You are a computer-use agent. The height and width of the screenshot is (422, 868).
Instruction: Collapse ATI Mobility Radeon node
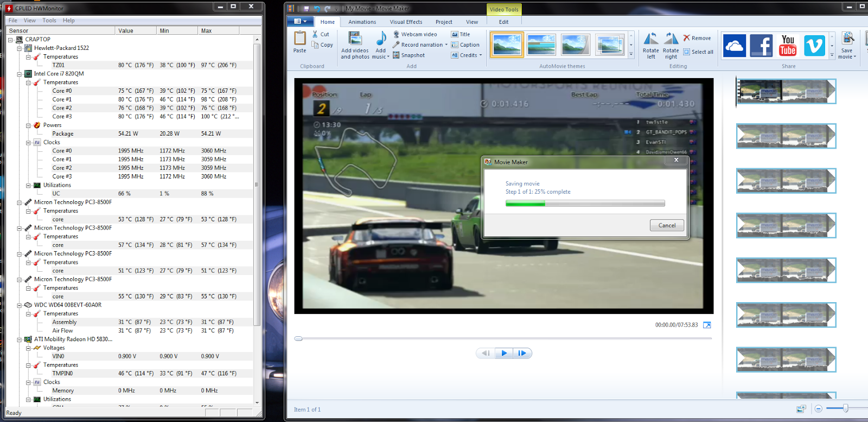[20, 340]
